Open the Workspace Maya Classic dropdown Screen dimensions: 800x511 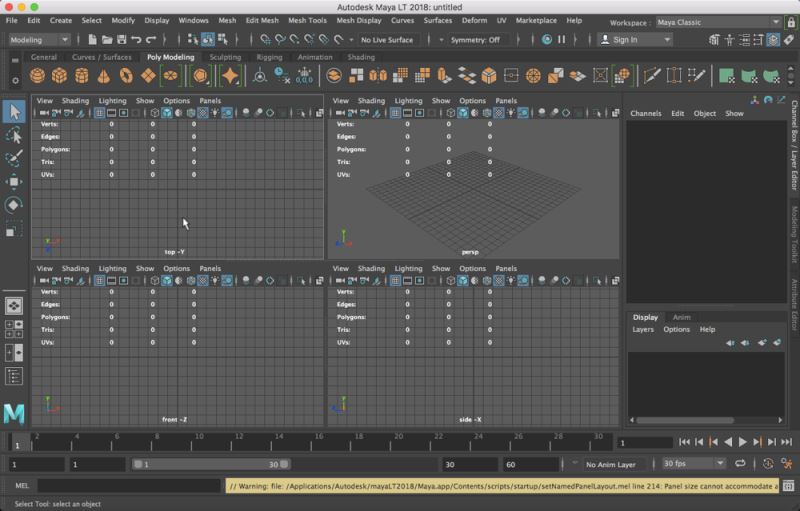coord(718,22)
